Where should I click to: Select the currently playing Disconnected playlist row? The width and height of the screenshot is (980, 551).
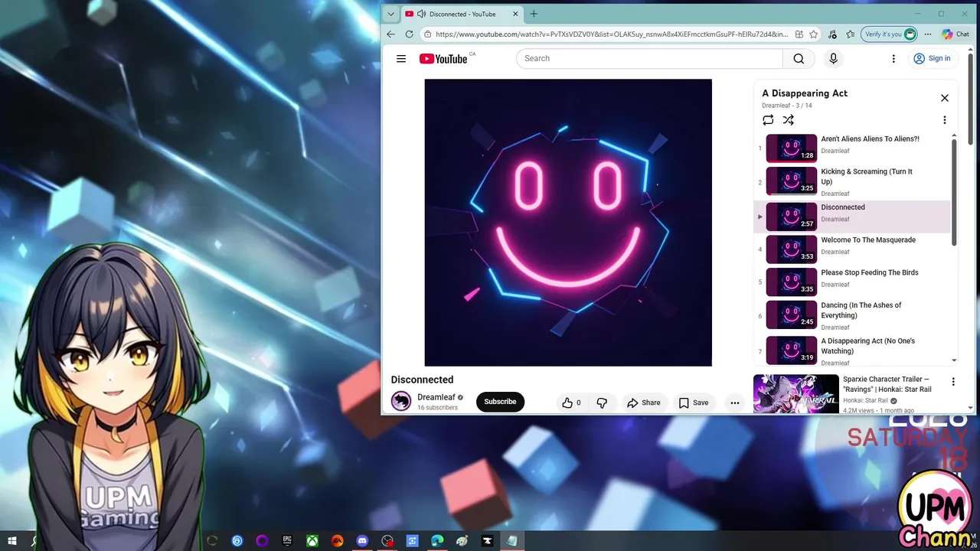(852, 217)
